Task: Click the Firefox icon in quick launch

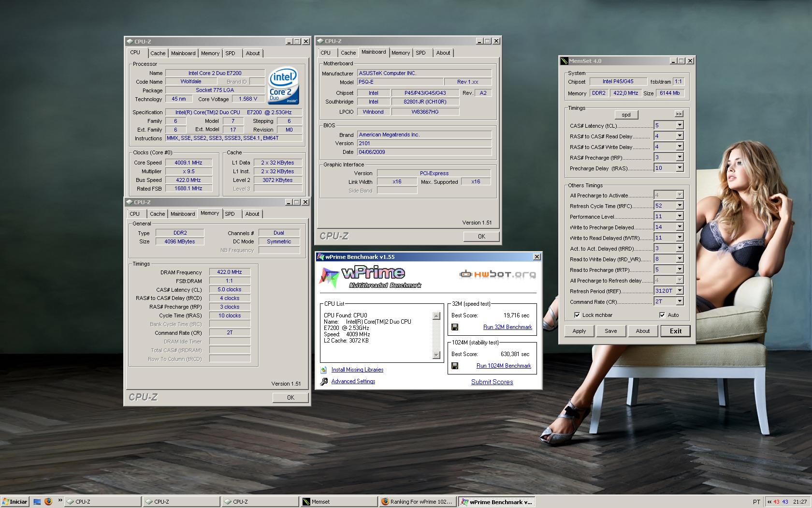Action: click(x=48, y=501)
